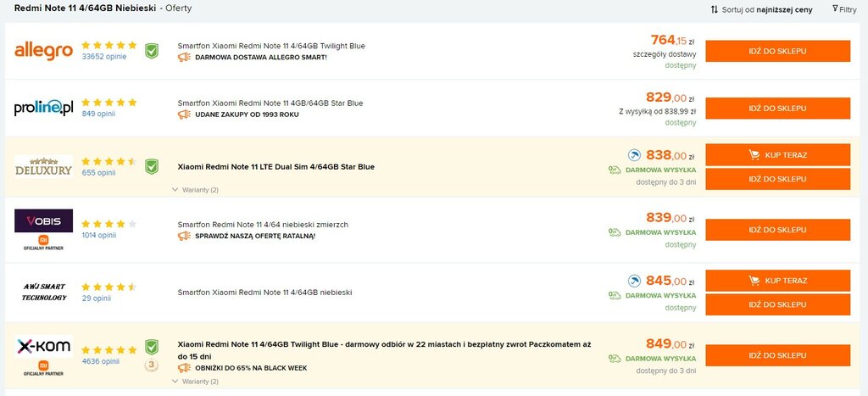Open AWJ Smart's 29 opinii reviews
This screenshot has width=868, height=396.
point(97,298)
